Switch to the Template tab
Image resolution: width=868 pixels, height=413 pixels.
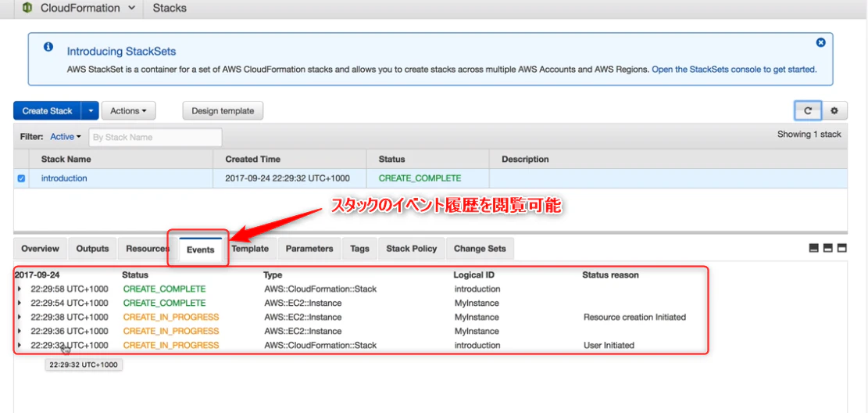(250, 249)
